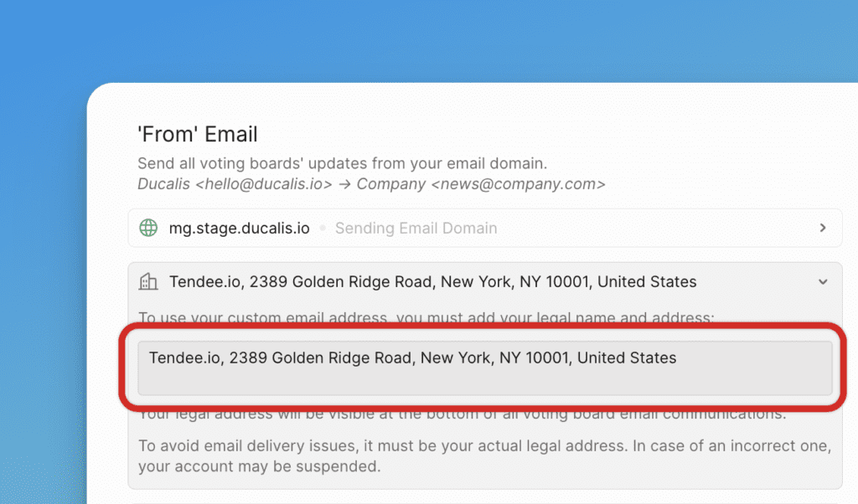Focus the legal name and address field
Viewport: 858px width, 504px height.
(x=485, y=367)
